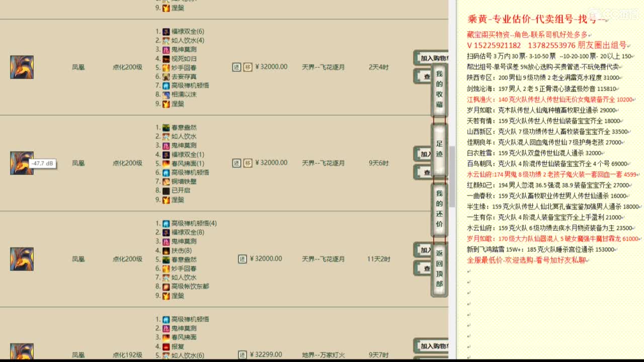Viewport: 644px width, 362px height.
Task: Click the 高级禅机顿悟(4) skill icon
Action: pyautogui.click(x=166, y=223)
